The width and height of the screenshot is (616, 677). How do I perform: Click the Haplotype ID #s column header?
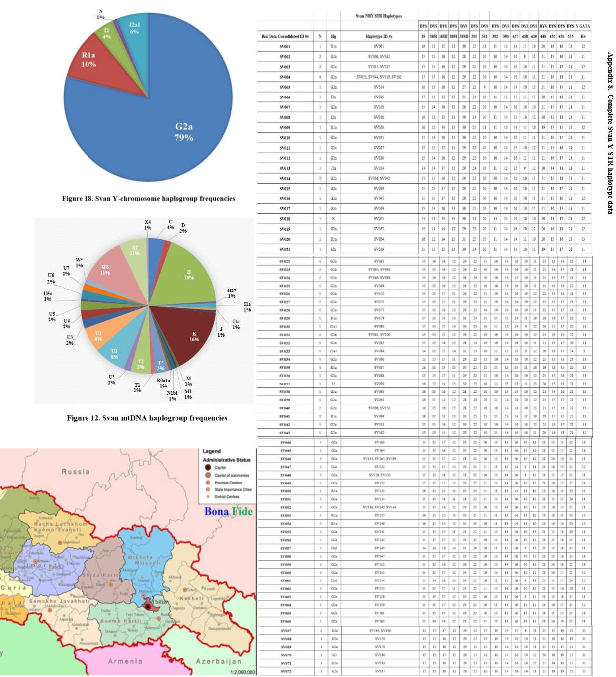379,36
